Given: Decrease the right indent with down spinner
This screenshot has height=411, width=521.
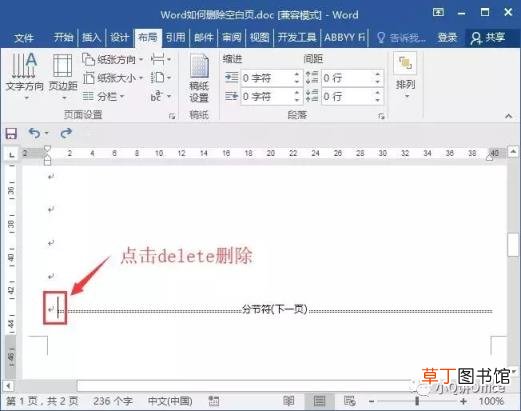Looking at the screenshot, I should (x=297, y=100).
